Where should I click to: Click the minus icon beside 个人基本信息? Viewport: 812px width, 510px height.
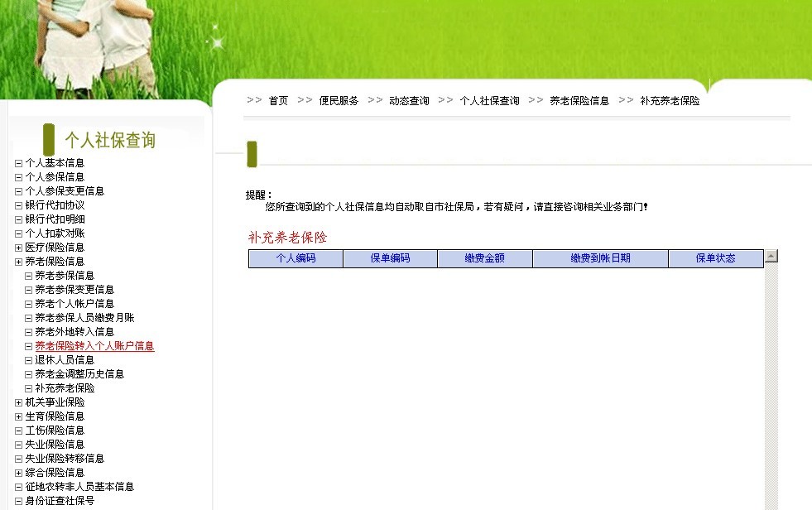coord(18,162)
